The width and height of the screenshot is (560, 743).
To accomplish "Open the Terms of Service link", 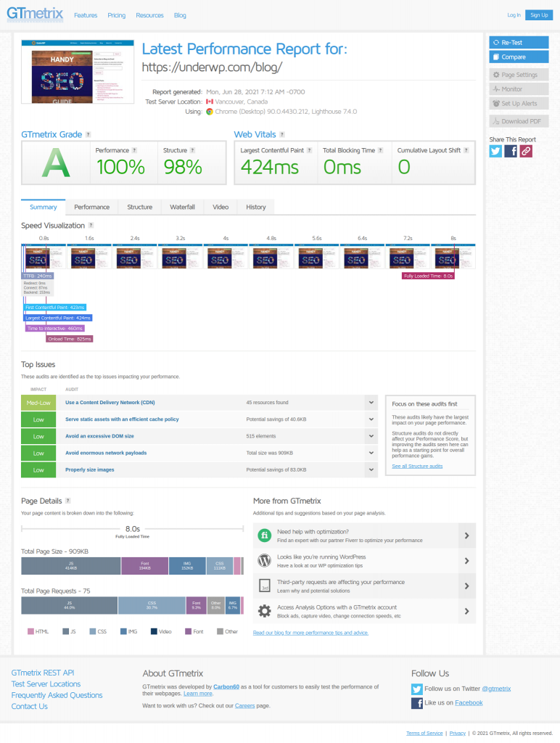I will pyautogui.click(x=424, y=733).
